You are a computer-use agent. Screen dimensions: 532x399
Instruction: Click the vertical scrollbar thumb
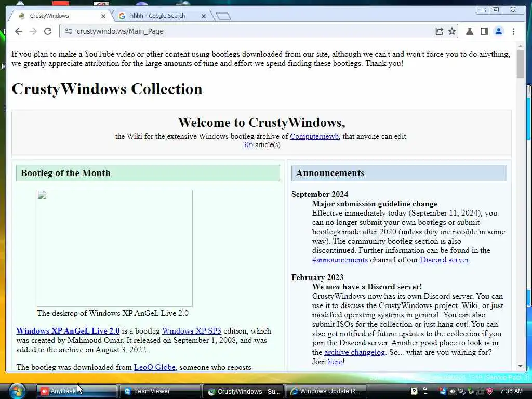point(520,64)
